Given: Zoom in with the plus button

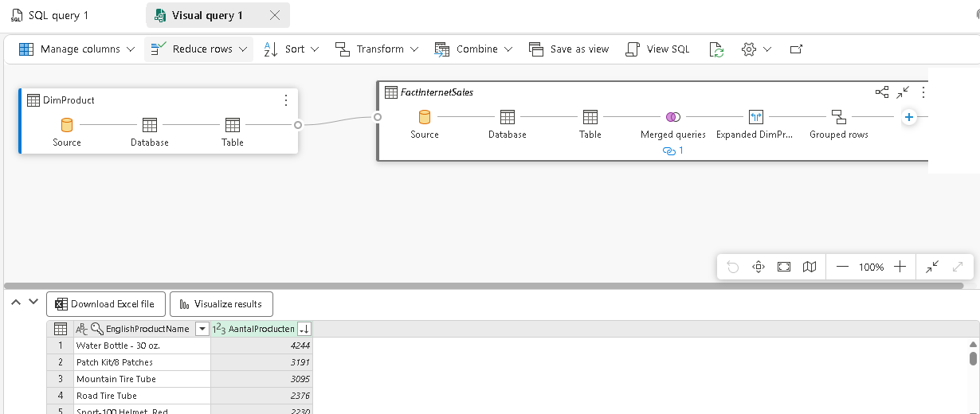Looking at the screenshot, I should (900, 267).
